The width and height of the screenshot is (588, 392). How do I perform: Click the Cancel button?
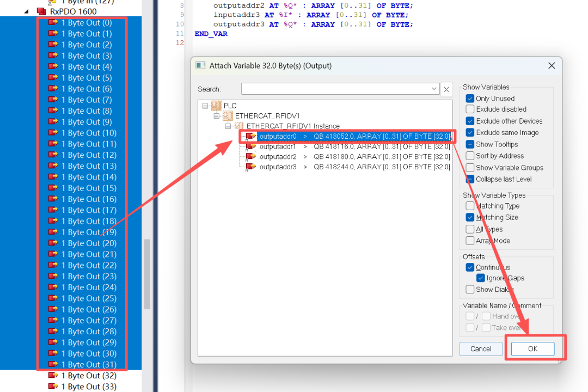481,349
